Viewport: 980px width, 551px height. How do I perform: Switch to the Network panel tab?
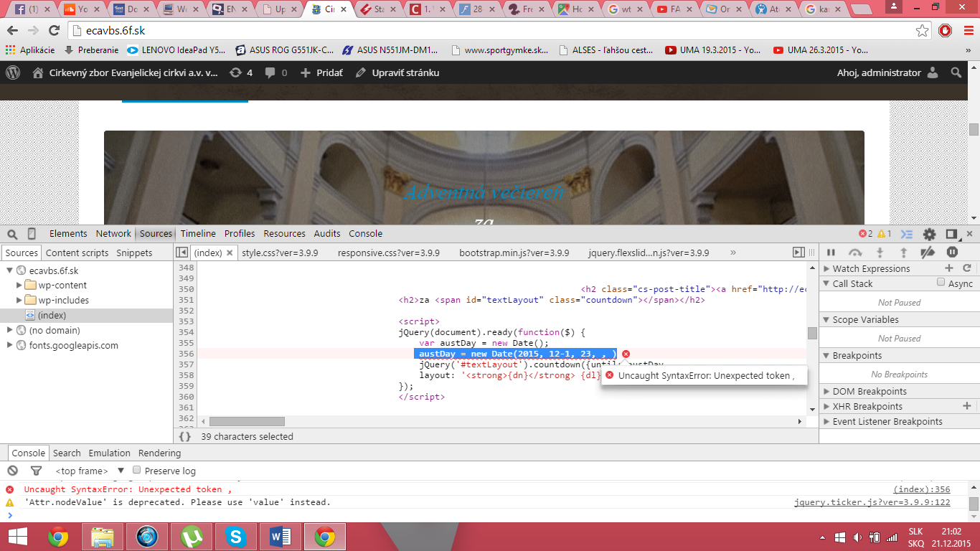(x=113, y=234)
